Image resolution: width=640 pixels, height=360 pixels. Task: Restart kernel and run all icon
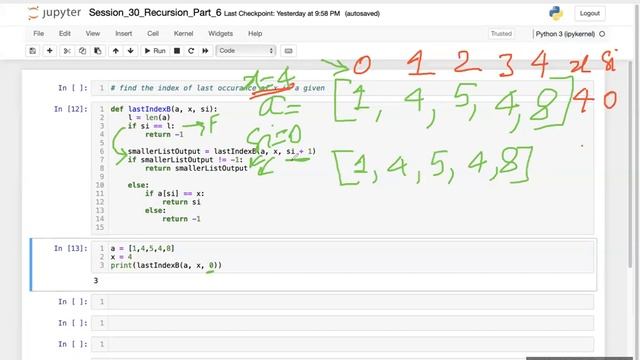205,51
